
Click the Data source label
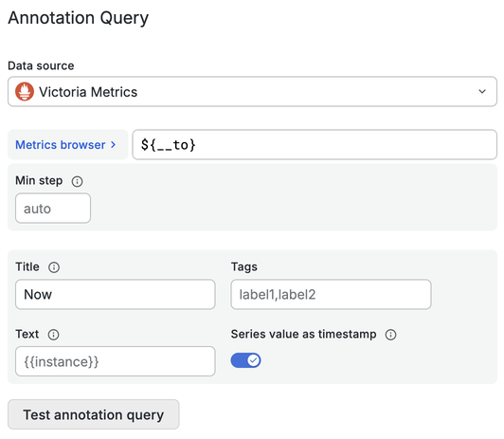click(41, 65)
